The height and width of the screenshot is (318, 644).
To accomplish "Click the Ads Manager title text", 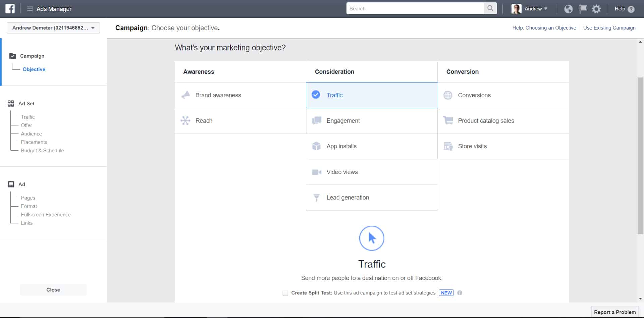I will pyautogui.click(x=54, y=9).
